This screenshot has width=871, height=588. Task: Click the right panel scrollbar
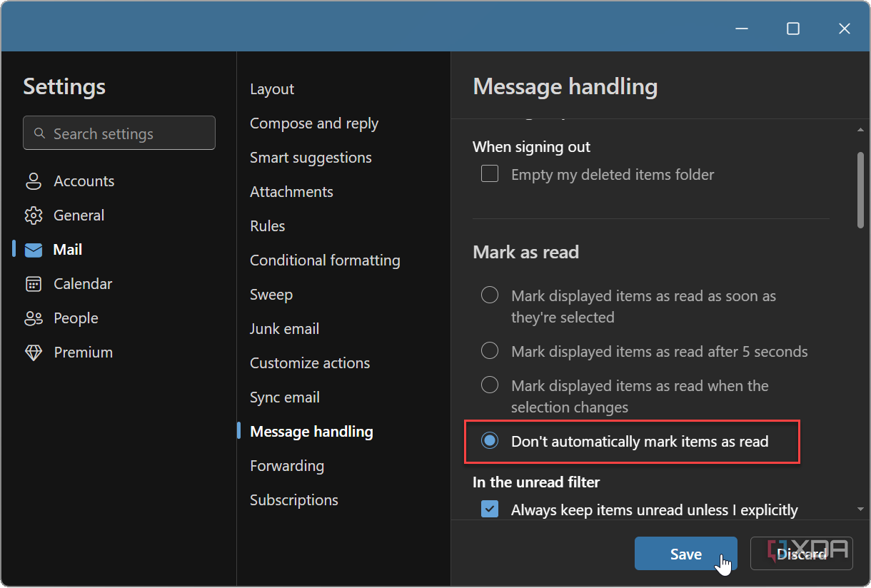coord(860,188)
